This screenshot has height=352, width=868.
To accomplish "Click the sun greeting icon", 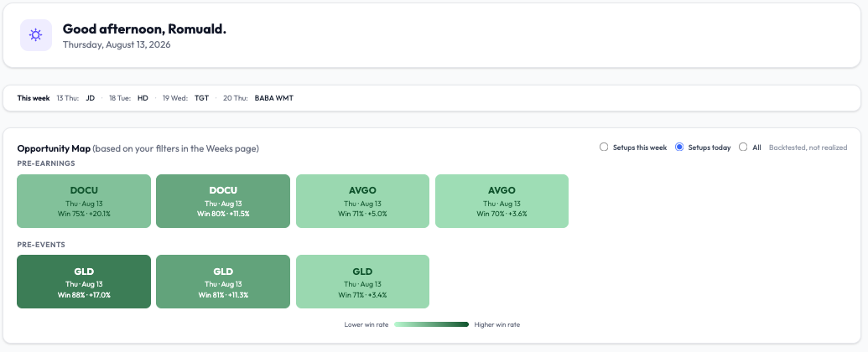I will [x=36, y=35].
